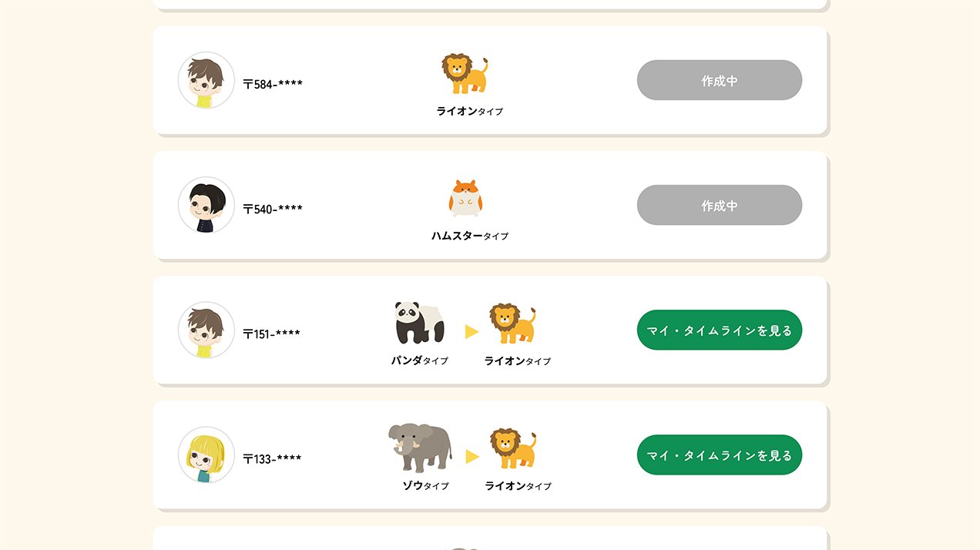
Task: Open マイ・タイムラインを見る for the 〒151 entry
Action: click(719, 330)
